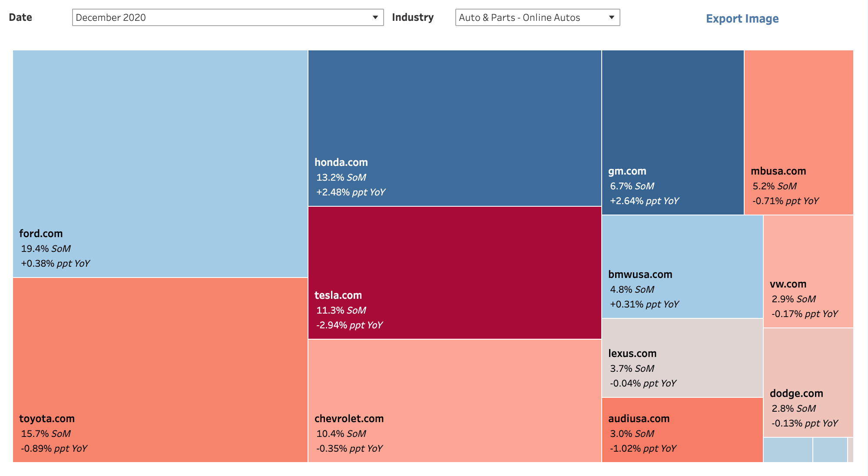Click the "3.7% SoM" value under lexus.com
The height and width of the screenshot is (476, 868).
pyautogui.click(x=632, y=368)
